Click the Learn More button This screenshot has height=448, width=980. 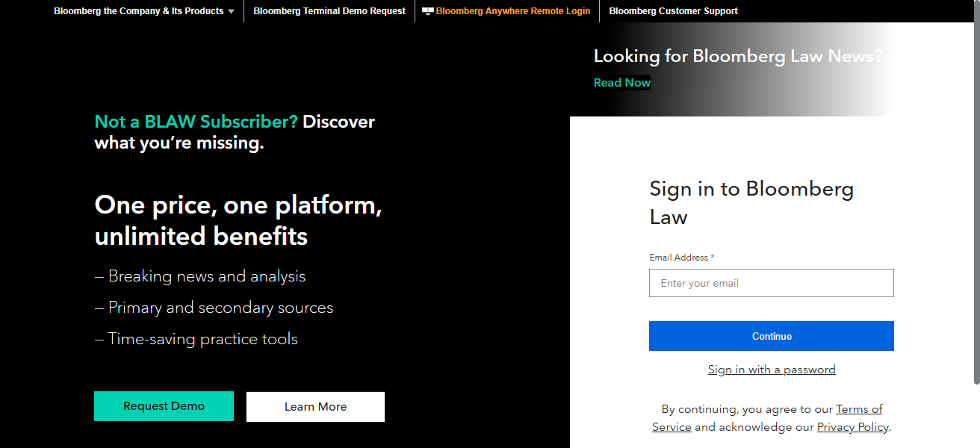click(x=315, y=407)
